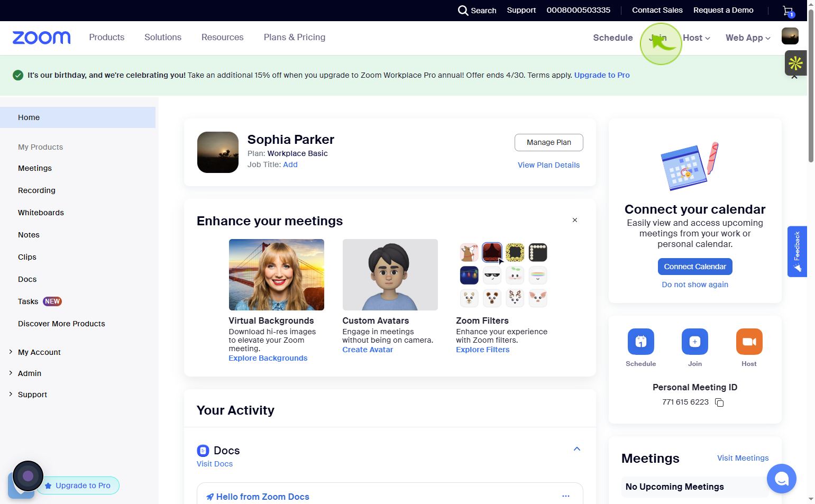Click the yellow asterisk extension icon
Image resolution: width=815 pixels, height=504 pixels.
795,63
